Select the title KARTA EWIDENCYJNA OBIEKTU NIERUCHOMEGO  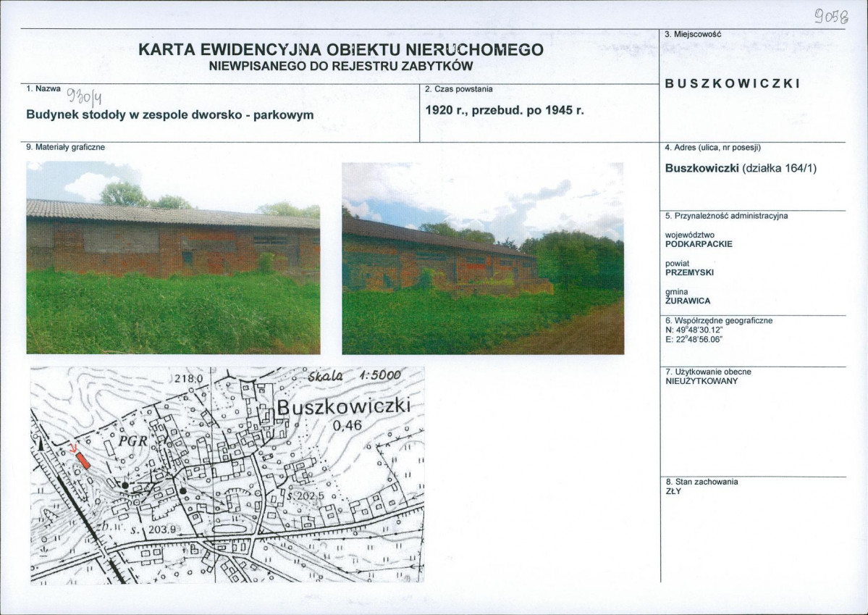pos(340,50)
